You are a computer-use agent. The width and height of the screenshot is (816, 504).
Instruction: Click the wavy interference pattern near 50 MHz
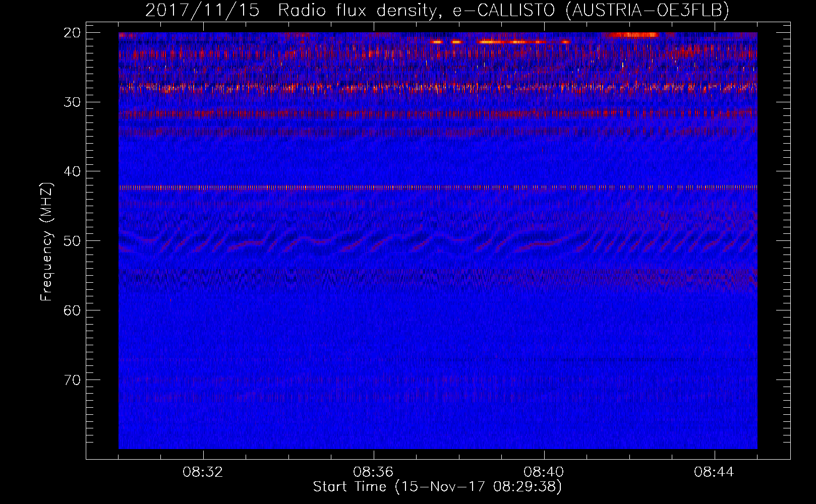pyautogui.click(x=438, y=242)
